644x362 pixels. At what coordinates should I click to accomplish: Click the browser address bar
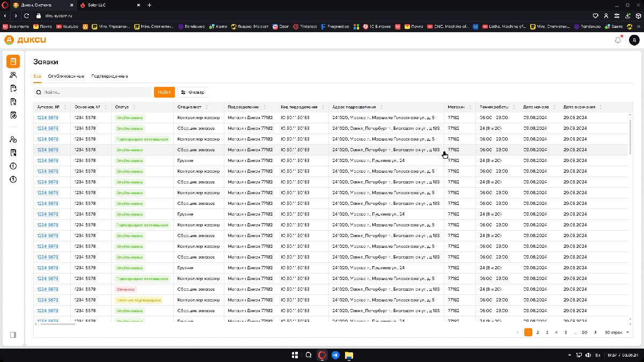311,16
